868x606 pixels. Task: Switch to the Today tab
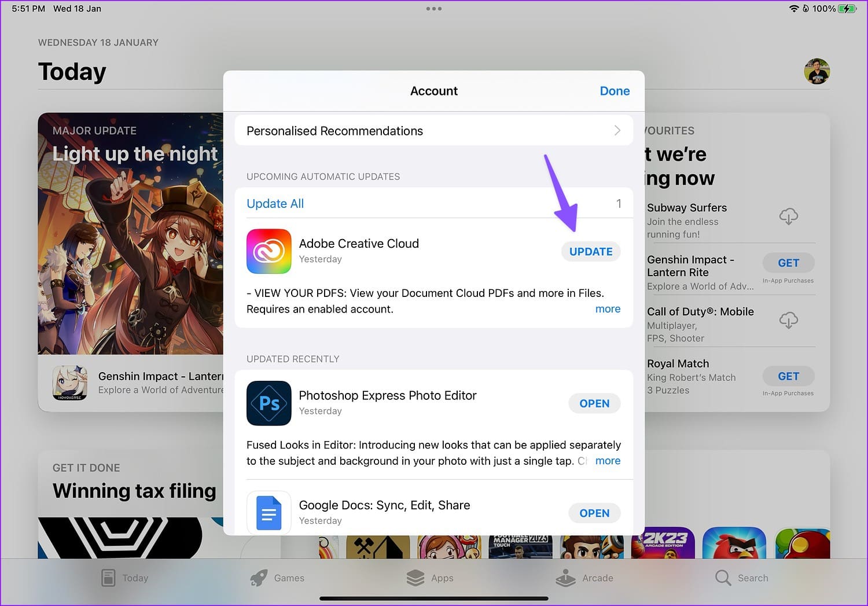[x=125, y=578]
